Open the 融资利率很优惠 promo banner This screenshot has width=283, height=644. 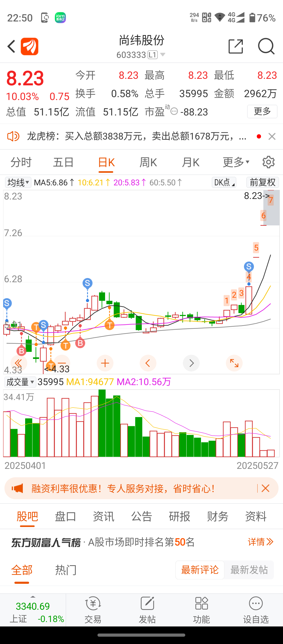click(x=141, y=488)
